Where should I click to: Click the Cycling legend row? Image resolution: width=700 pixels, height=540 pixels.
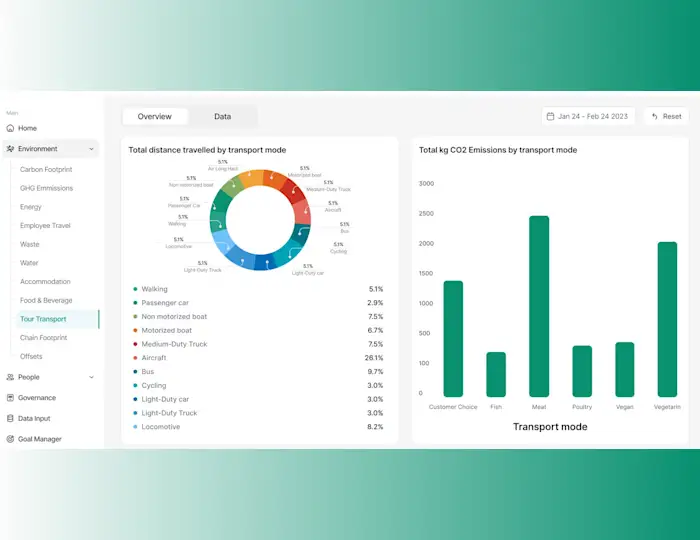point(258,386)
